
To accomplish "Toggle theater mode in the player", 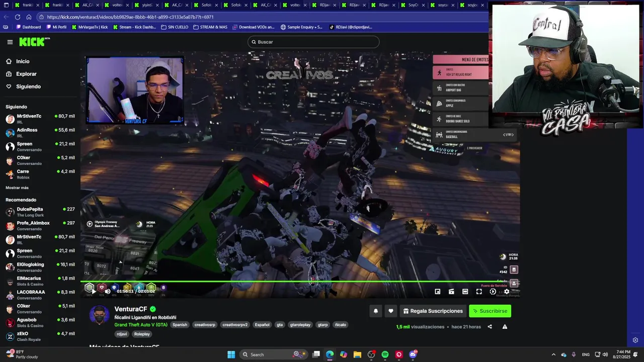I will (x=465, y=292).
